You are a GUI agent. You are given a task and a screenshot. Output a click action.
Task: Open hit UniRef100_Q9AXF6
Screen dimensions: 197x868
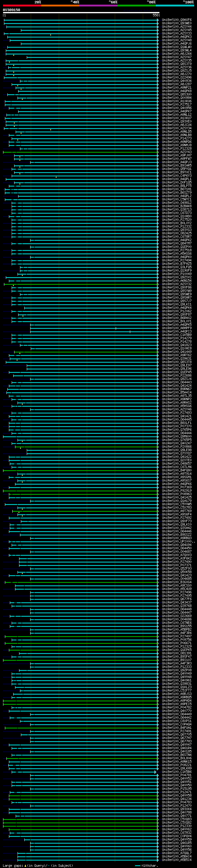(176, 20)
